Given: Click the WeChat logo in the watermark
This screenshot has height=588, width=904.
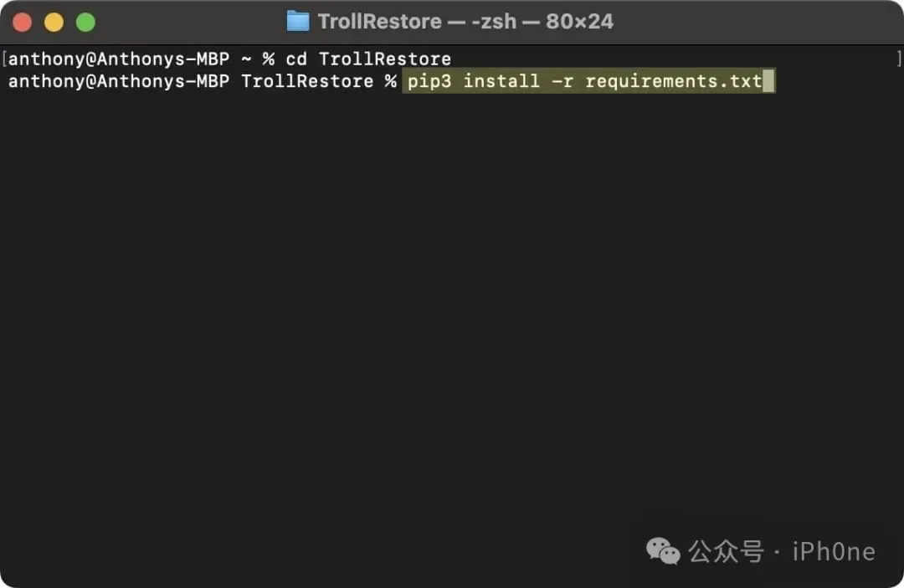Looking at the screenshot, I should click(663, 550).
